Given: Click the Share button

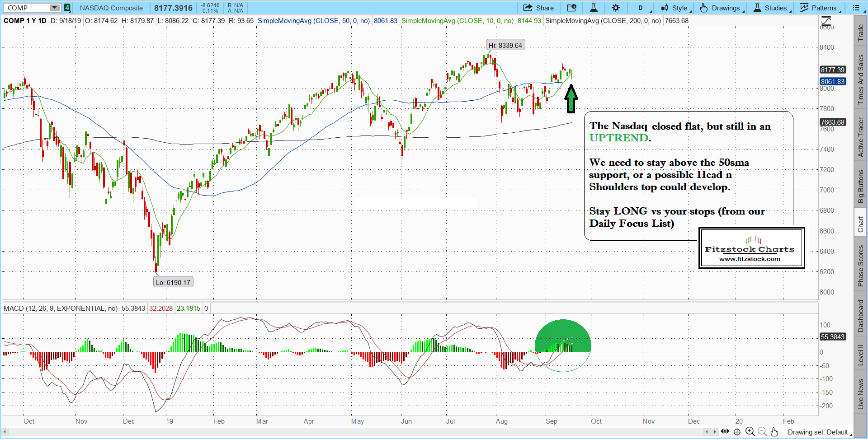Looking at the screenshot, I should (538, 8).
